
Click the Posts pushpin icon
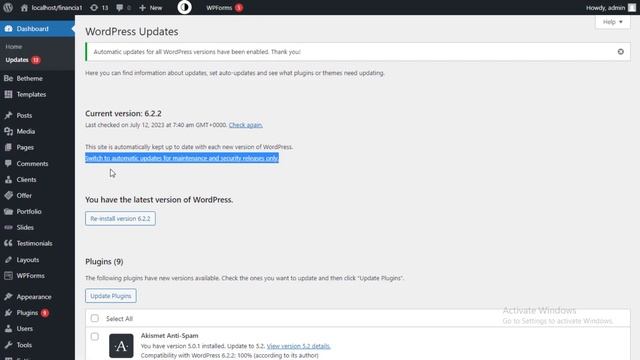pos(9,116)
